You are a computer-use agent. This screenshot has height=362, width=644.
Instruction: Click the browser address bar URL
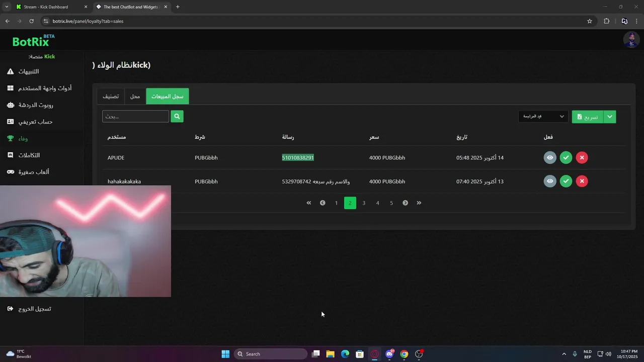click(88, 21)
